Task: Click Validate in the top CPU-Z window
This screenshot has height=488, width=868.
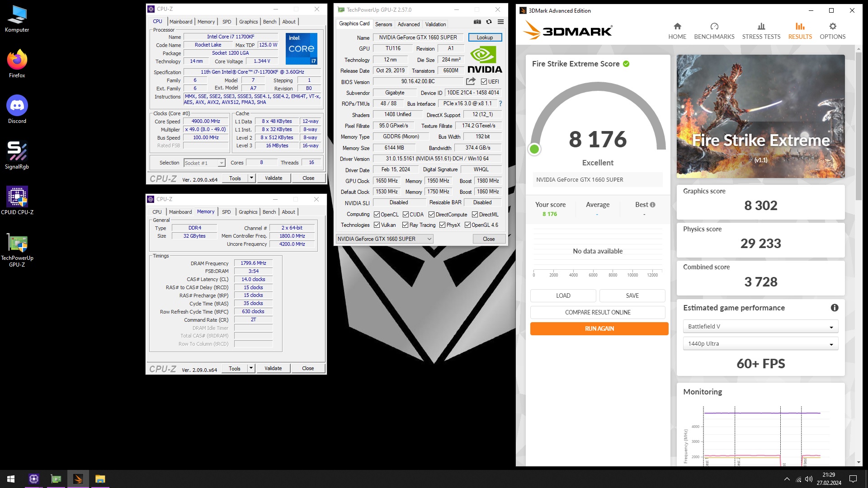Action: pos(274,178)
